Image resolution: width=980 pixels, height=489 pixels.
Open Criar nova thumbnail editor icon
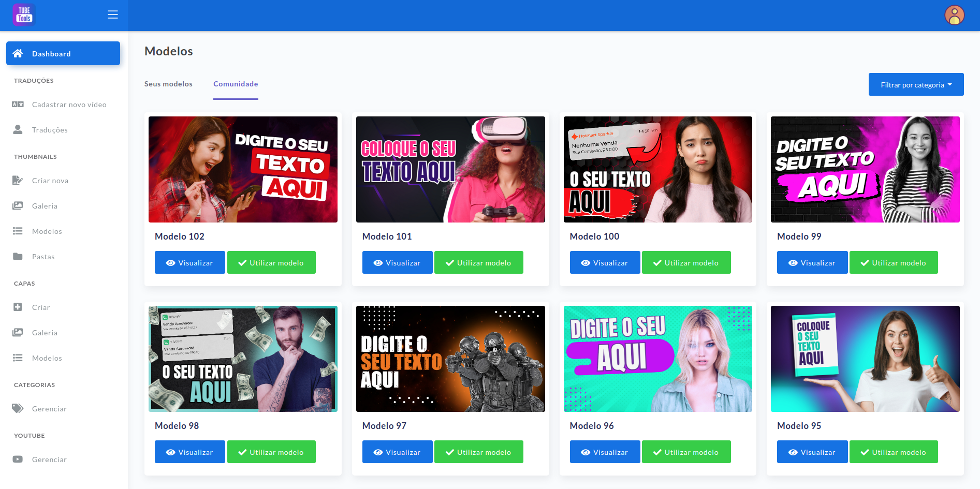[x=17, y=180]
